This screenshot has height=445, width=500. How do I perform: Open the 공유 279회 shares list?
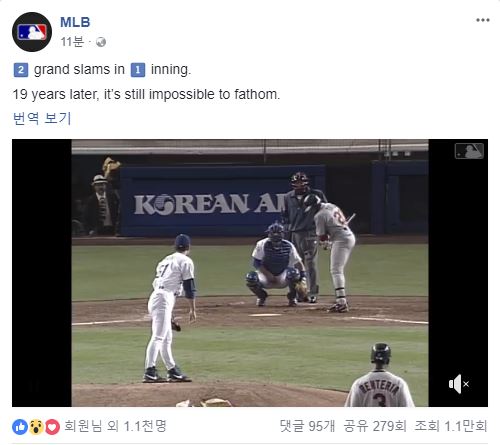375,426
